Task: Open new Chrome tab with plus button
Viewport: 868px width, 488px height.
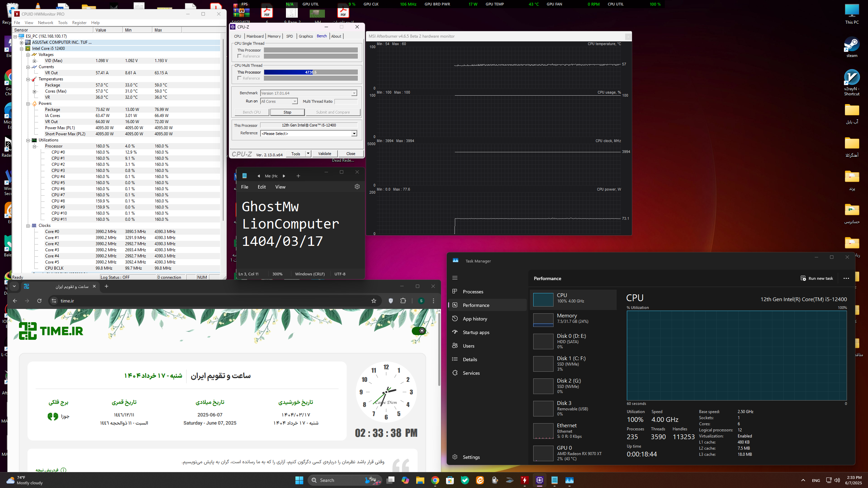Action: [107, 286]
